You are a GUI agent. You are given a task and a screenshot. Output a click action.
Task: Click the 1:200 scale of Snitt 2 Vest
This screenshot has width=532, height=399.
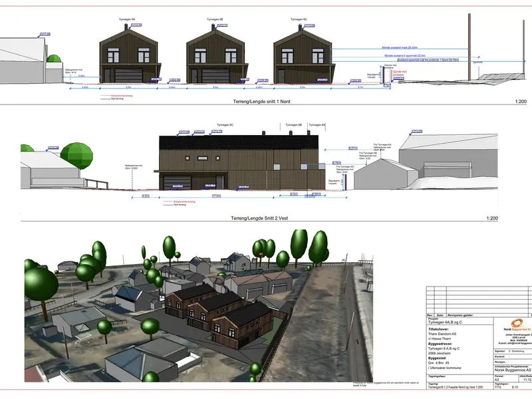(492, 218)
